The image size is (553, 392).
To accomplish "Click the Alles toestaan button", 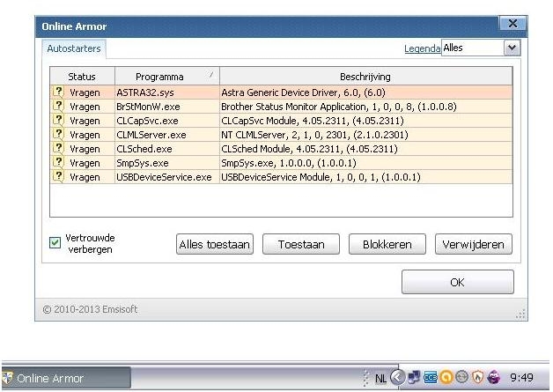I will [x=215, y=244].
